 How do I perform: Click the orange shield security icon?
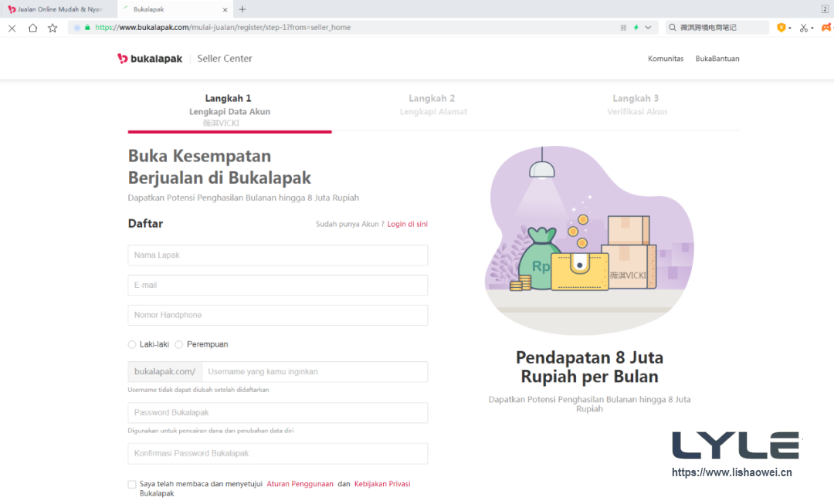coord(781,28)
